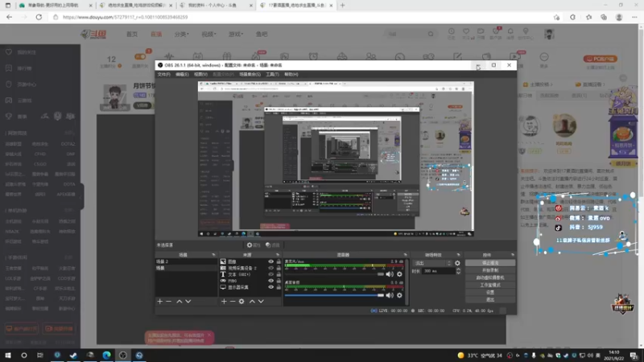Adjust Desktop Audio volume slider
Image resolution: width=644 pixels, height=362 pixels.
tap(335, 295)
